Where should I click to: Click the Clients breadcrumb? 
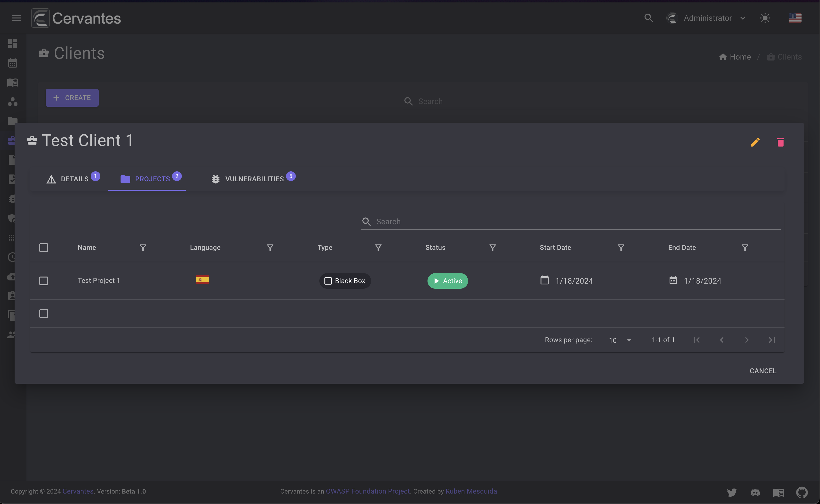click(784, 57)
